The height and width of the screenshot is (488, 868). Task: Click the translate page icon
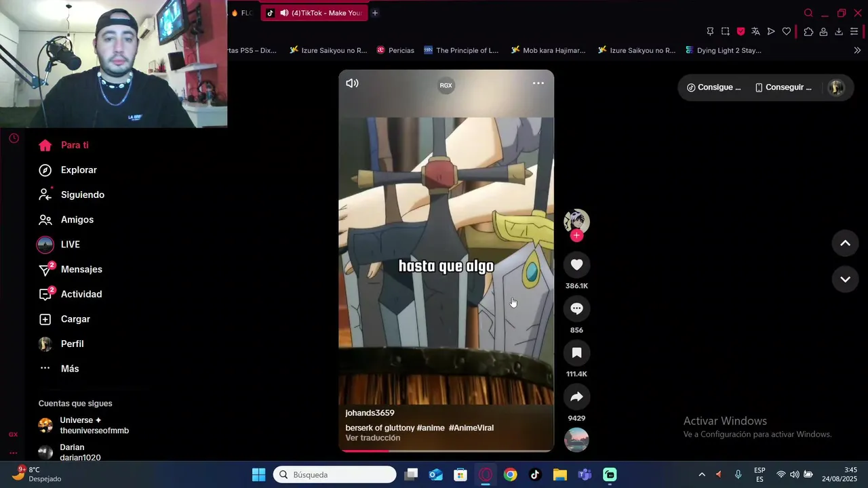(x=755, y=31)
